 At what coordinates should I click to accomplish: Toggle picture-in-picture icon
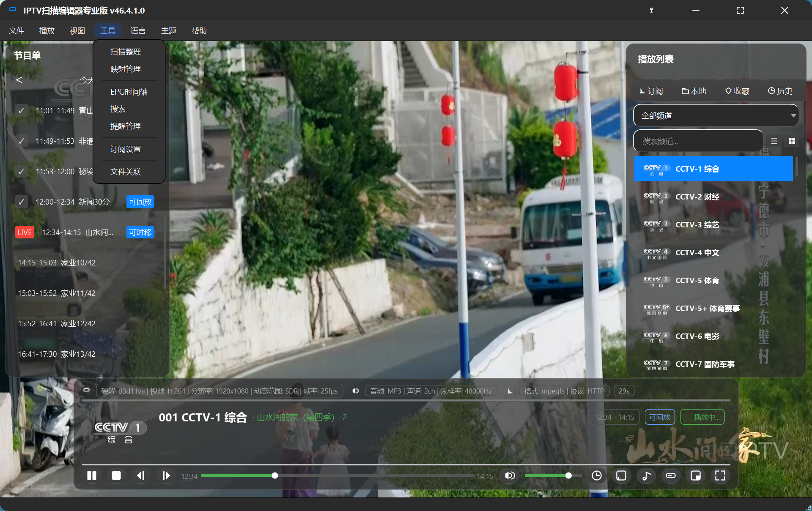click(x=696, y=476)
